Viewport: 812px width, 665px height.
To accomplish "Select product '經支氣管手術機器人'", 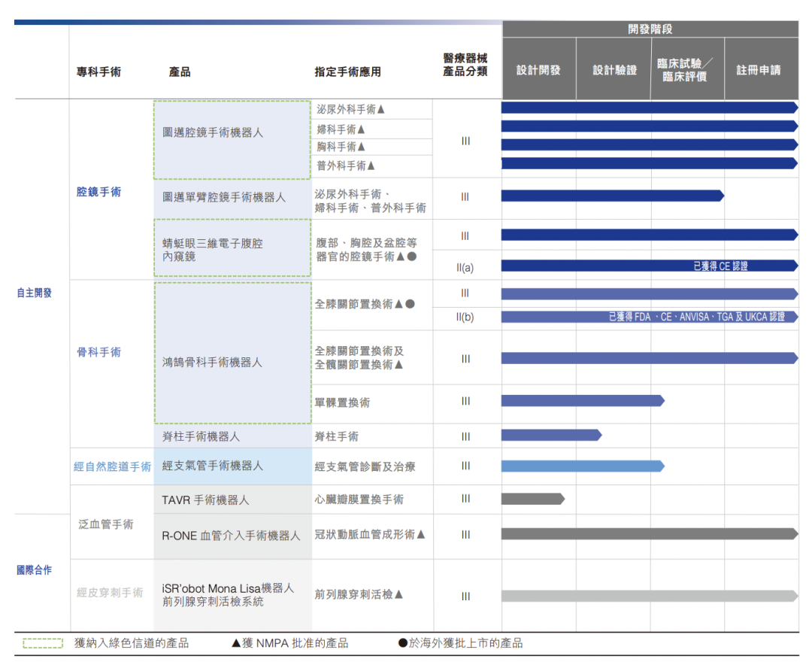I will (x=212, y=466).
